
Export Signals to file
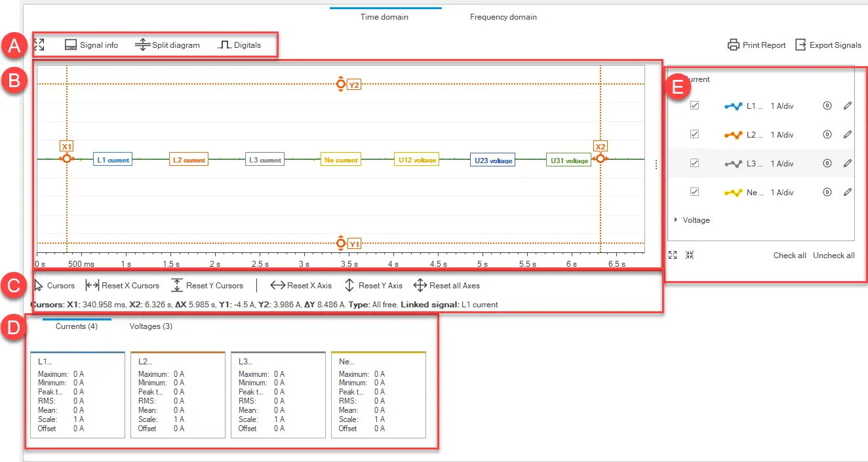pyautogui.click(x=828, y=45)
